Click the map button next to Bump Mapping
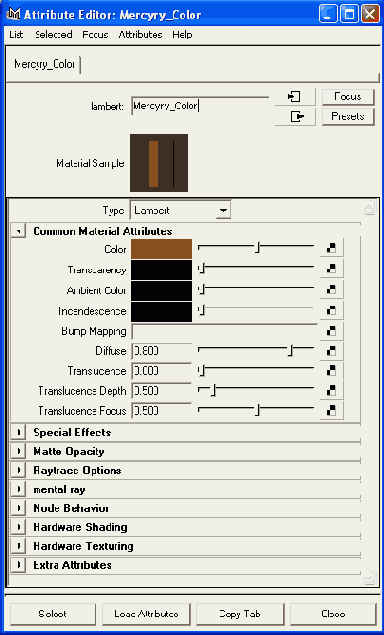The width and height of the screenshot is (384, 635). (331, 331)
